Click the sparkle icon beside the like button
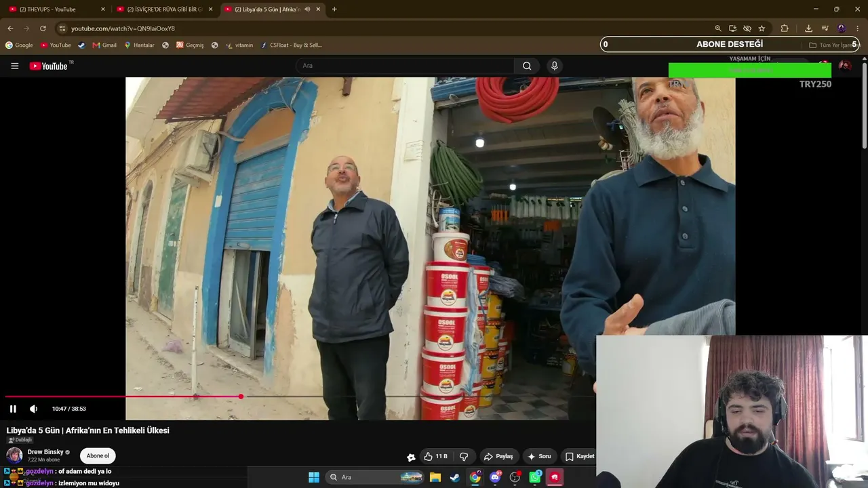 pos(411,457)
